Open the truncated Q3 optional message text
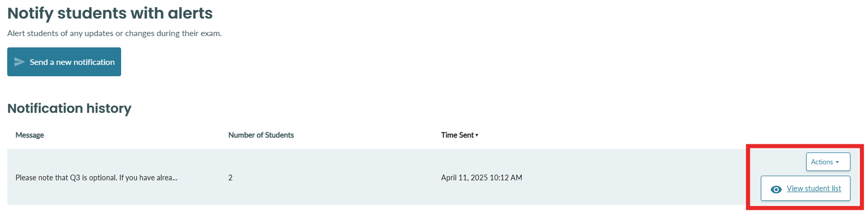 tap(96, 178)
